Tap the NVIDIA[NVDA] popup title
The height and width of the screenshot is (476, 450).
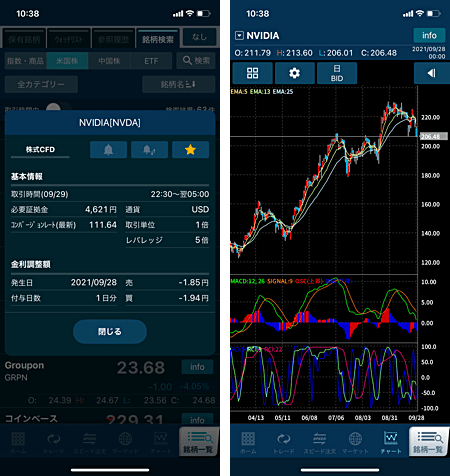[x=110, y=123]
